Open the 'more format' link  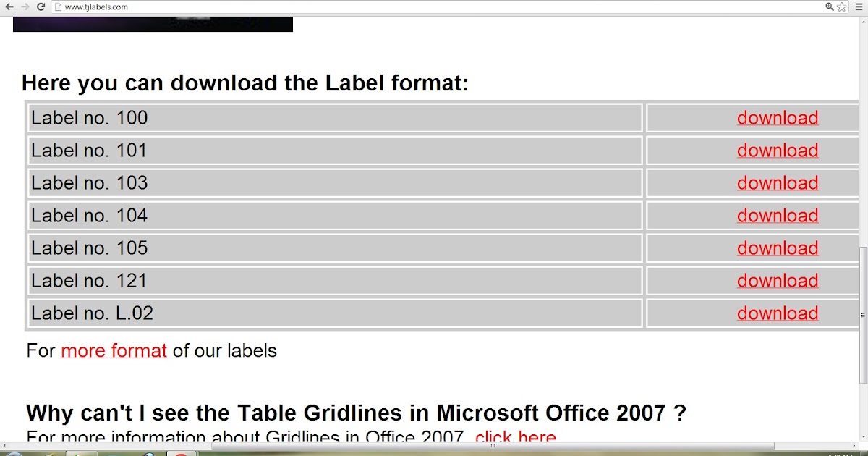pyautogui.click(x=113, y=351)
